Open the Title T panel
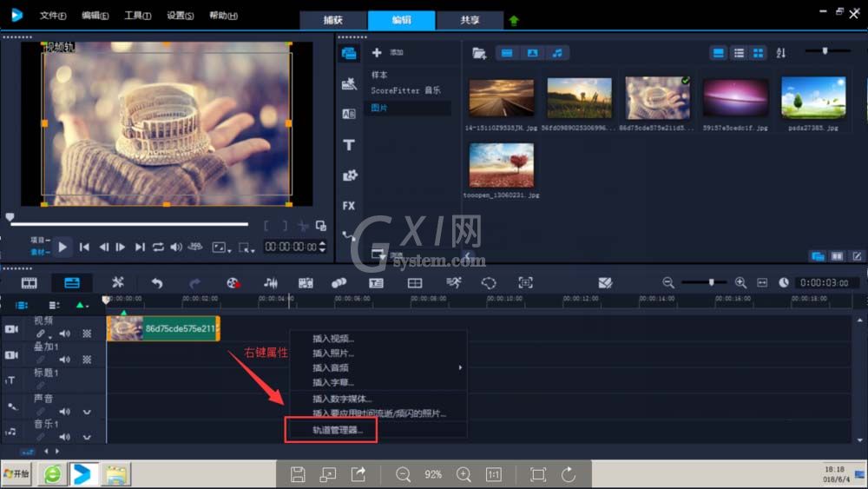The width and height of the screenshot is (868, 489). (x=349, y=145)
